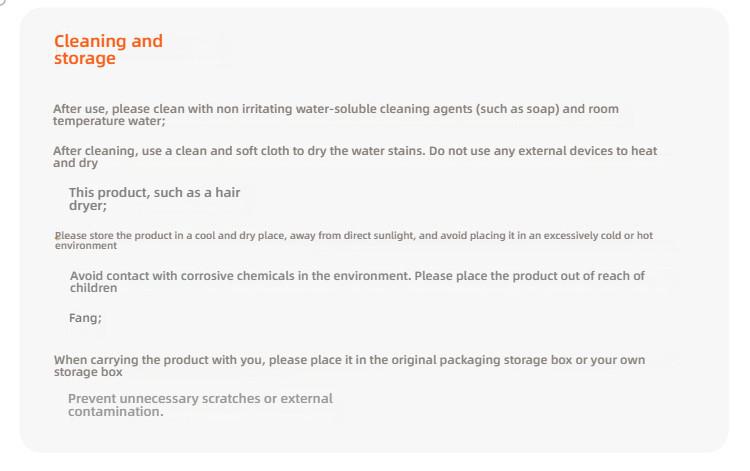Click the "After cleaning, use a clean" sentence

[x=355, y=156]
